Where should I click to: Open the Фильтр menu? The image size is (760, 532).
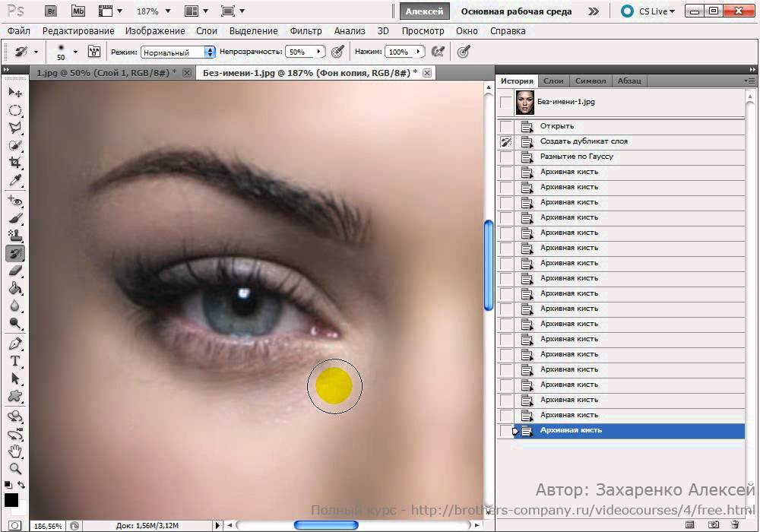306,31
